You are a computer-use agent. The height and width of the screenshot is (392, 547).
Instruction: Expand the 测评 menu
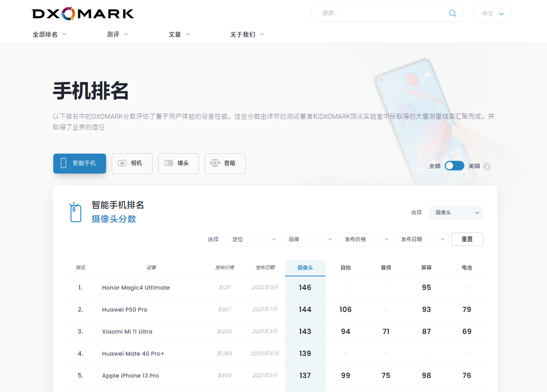point(117,34)
